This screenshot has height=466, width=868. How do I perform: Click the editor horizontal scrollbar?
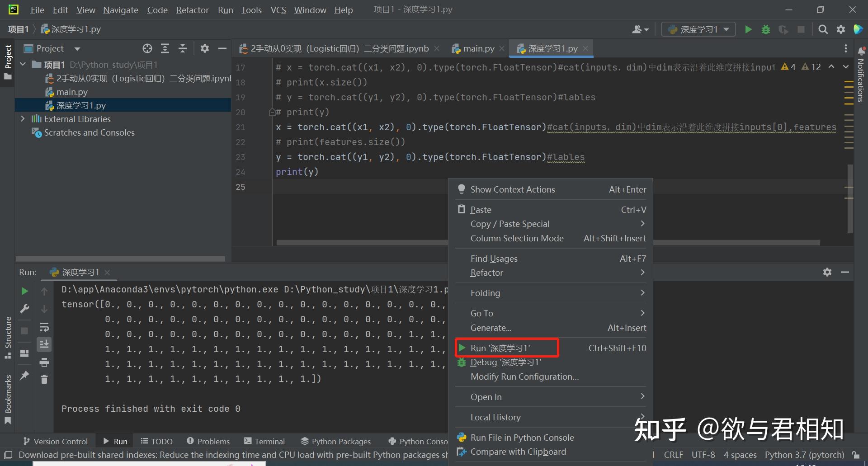coord(362,243)
